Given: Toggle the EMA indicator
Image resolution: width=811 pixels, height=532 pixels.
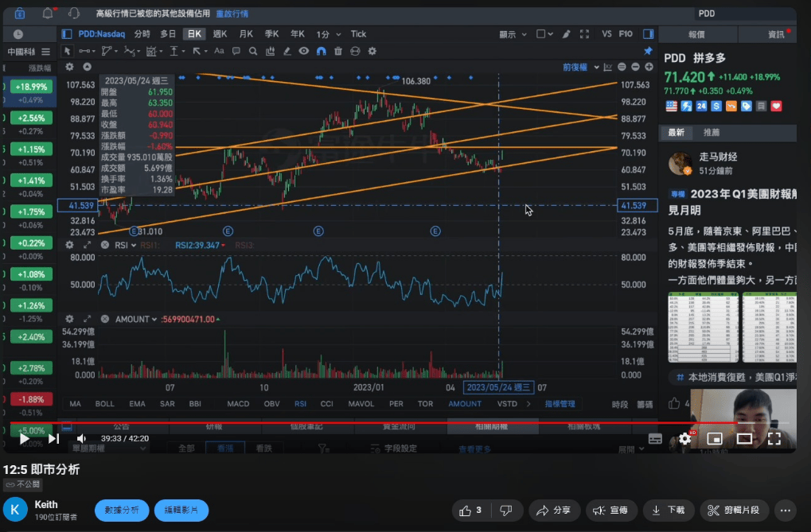Looking at the screenshot, I should click(x=137, y=404).
